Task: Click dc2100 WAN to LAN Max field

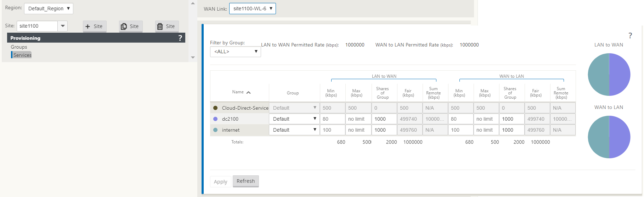Action: [x=486, y=119]
